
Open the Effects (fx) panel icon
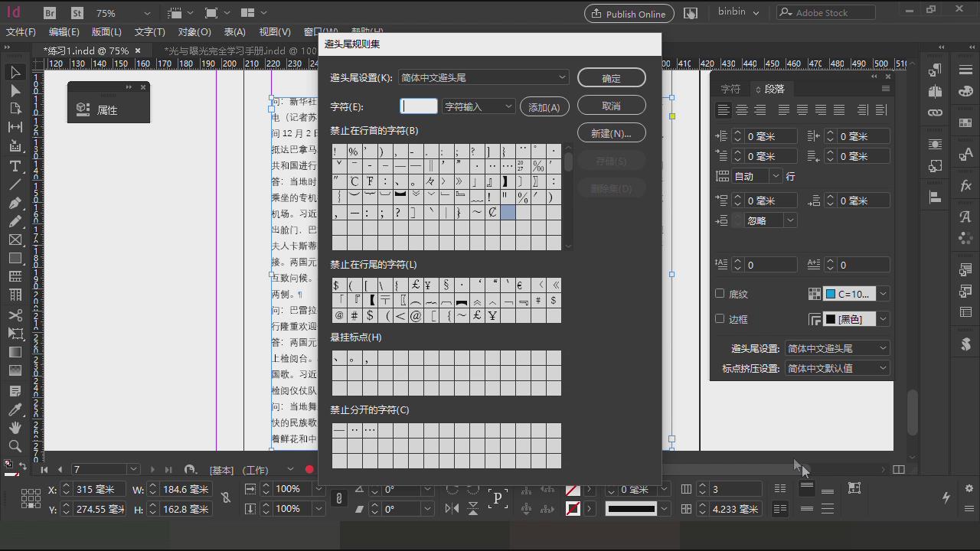[x=965, y=186]
